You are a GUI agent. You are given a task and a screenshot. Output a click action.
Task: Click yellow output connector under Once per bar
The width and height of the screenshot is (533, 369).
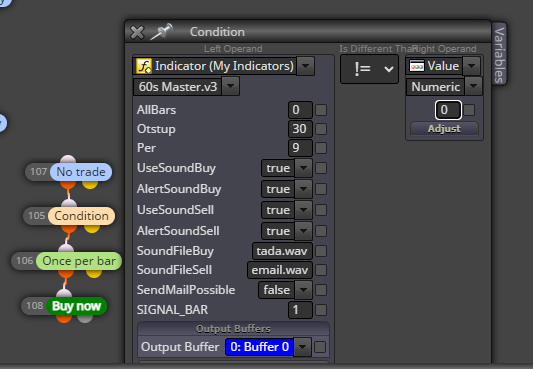click(x=94, y=274)
